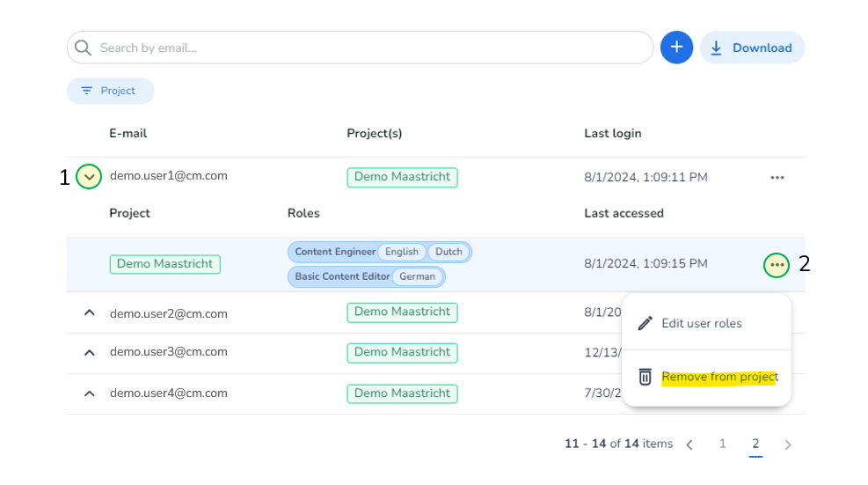
Task: Choose Remove from project option
Action: (719, 377)
